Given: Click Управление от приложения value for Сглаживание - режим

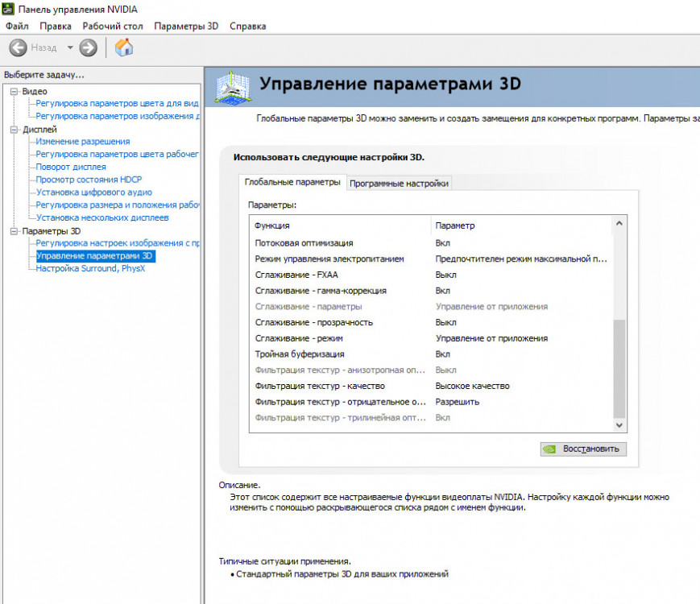Looking at the screenshot, I should coord(491,338).
